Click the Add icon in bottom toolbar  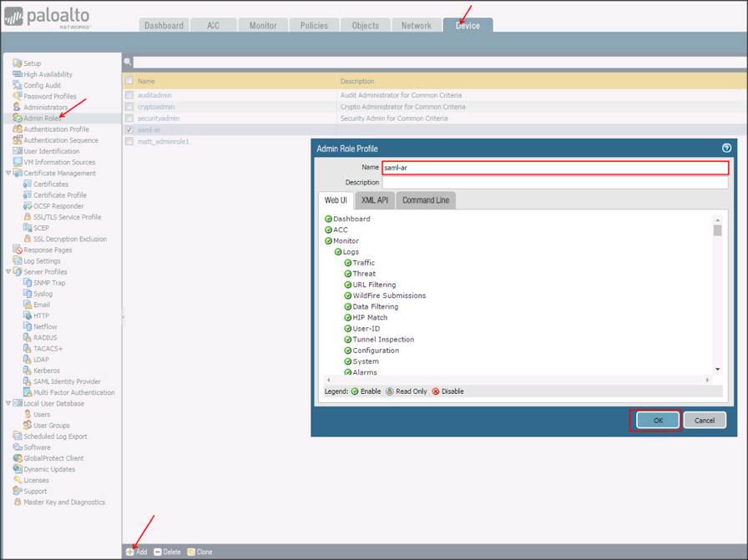click(x=130, y=552)
